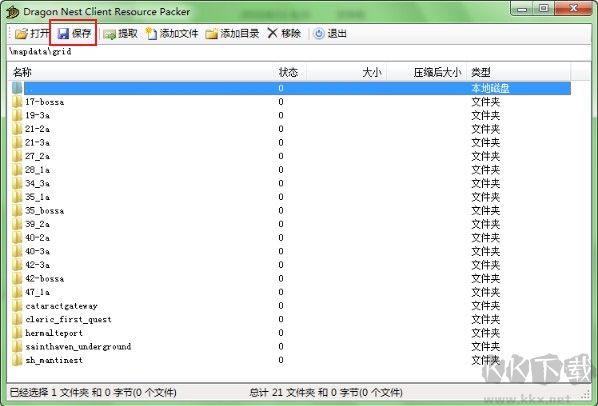
Task: Select the cleric_first_quest folder name
Action: pos(68,319)
